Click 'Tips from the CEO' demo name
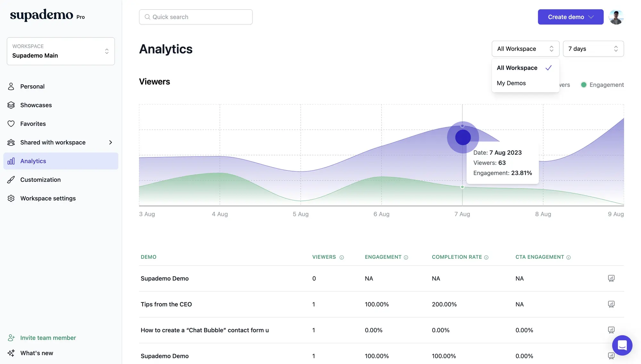641x364 pixels. point(166,304)
